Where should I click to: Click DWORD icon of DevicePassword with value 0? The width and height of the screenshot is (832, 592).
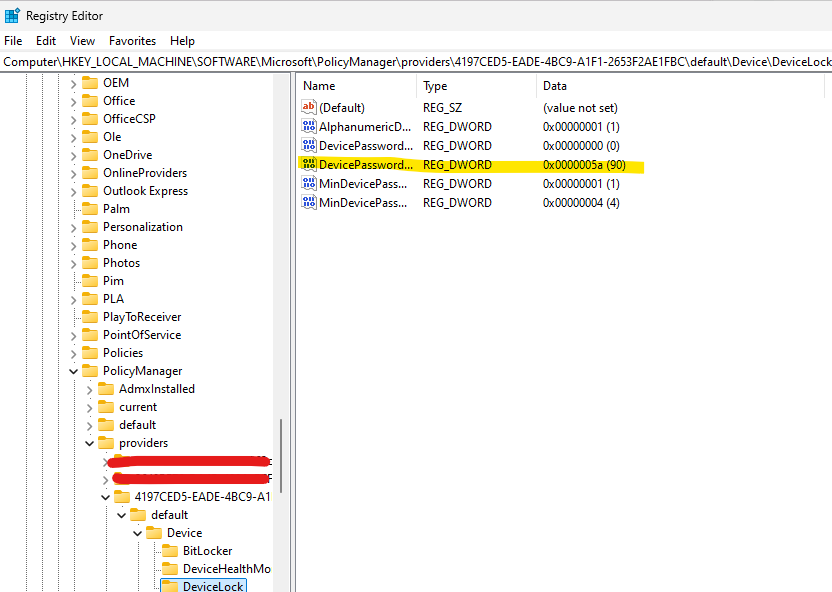pos(309,145)
